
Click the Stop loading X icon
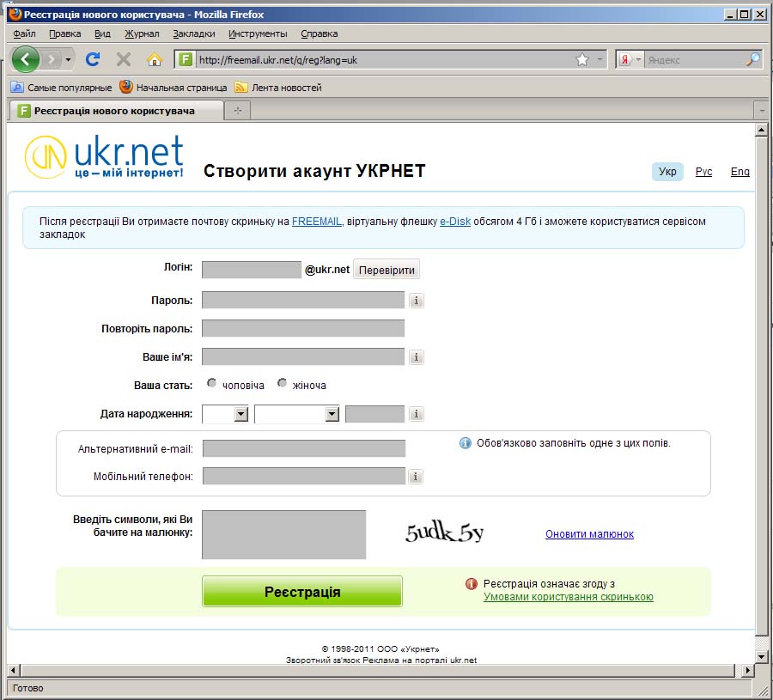point(123,59)
